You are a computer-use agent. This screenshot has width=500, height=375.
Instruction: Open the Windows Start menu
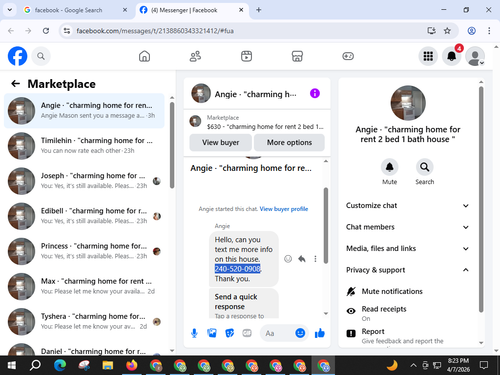tap(11, 365)
